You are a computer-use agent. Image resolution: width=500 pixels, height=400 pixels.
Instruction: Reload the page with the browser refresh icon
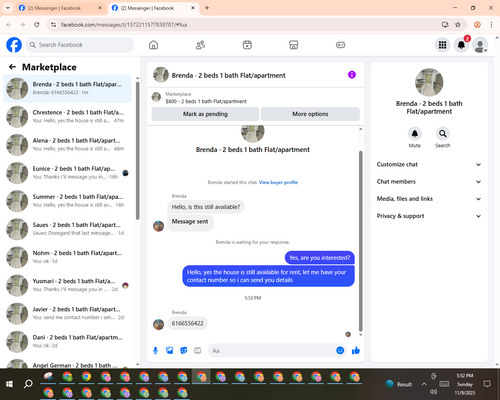tap(37, 24)
